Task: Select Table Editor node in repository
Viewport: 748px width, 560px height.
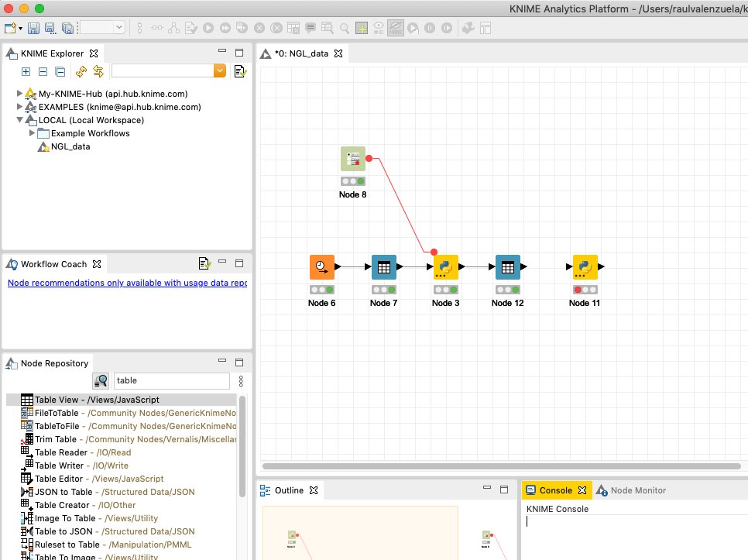Action: pos(93,479)
